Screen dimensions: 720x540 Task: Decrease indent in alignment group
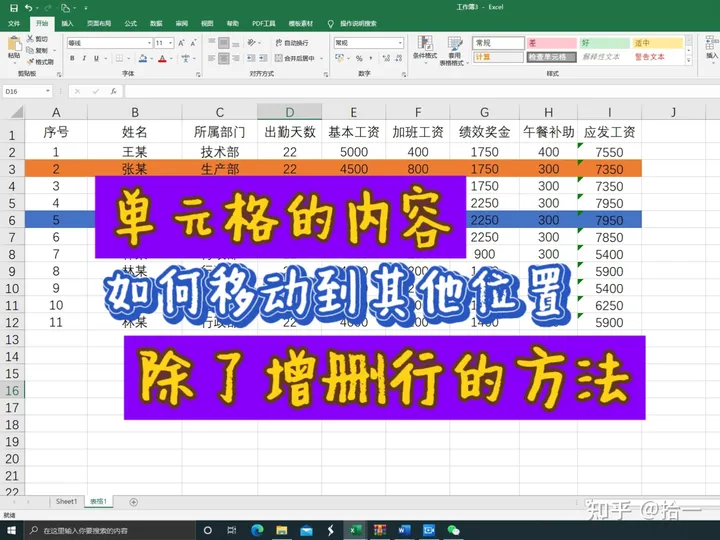[251, 58]
